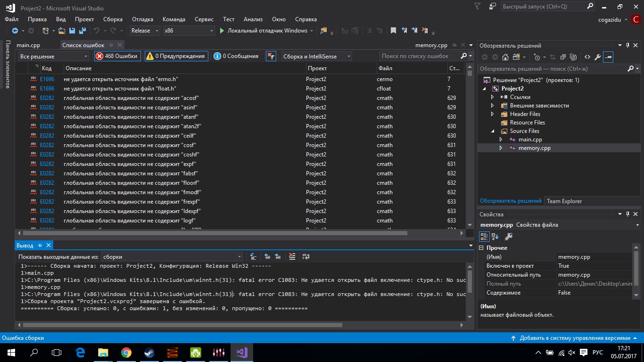Viewport: 644px width, 362px height.
Task: Toggle the 0 Предупреждения warnings filter
Action: pos(176,56)
